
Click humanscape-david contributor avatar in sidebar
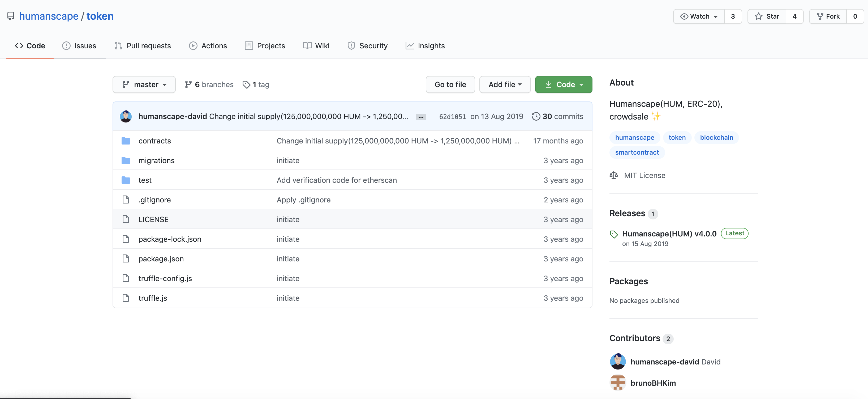[x=618, y=362]
